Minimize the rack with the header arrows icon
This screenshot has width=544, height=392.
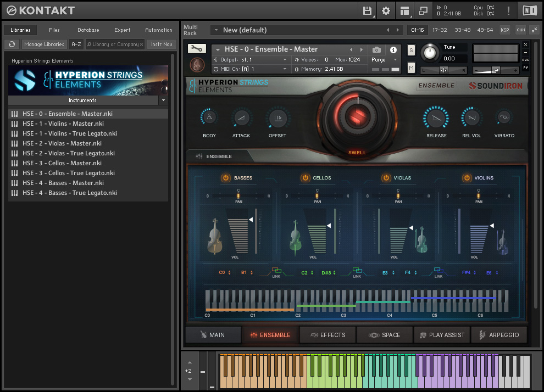(x=535, y=30)
